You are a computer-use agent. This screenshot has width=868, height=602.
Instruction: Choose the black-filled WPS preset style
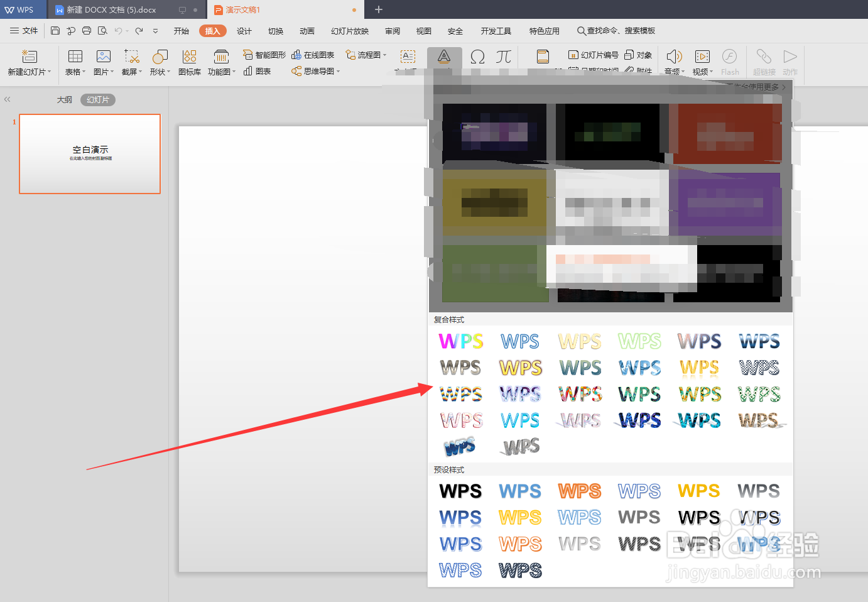460,491
